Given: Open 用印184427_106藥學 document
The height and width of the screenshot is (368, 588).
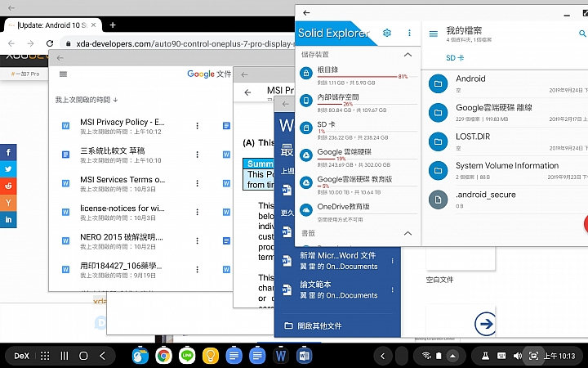Looking at the screenshot, I should click(121, 270).
